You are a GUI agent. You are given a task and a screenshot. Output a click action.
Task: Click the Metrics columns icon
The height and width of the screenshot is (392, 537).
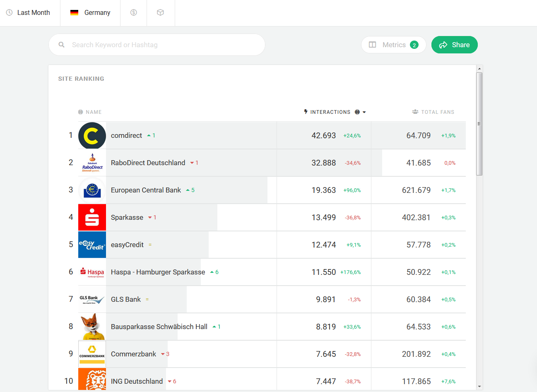[x=373, y=45]
